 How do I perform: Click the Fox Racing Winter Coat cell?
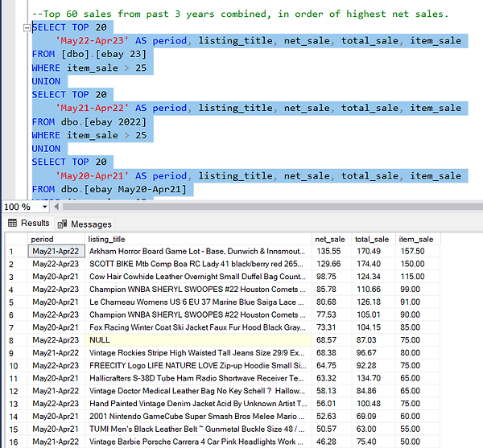pyautogui.click(x=198, y=327)
